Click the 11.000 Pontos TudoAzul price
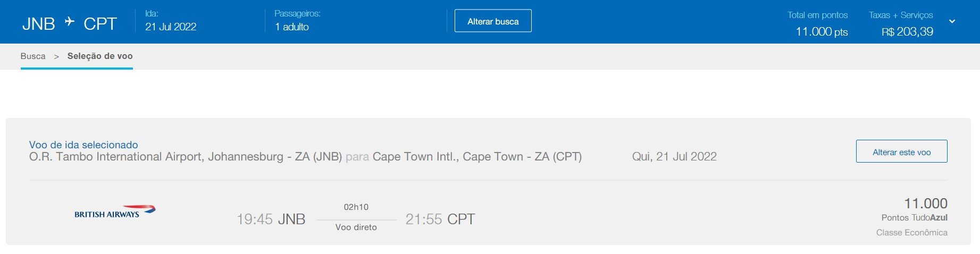Viewport: 980px width, 254px height. pyautogui.click(x=915, y=209)
